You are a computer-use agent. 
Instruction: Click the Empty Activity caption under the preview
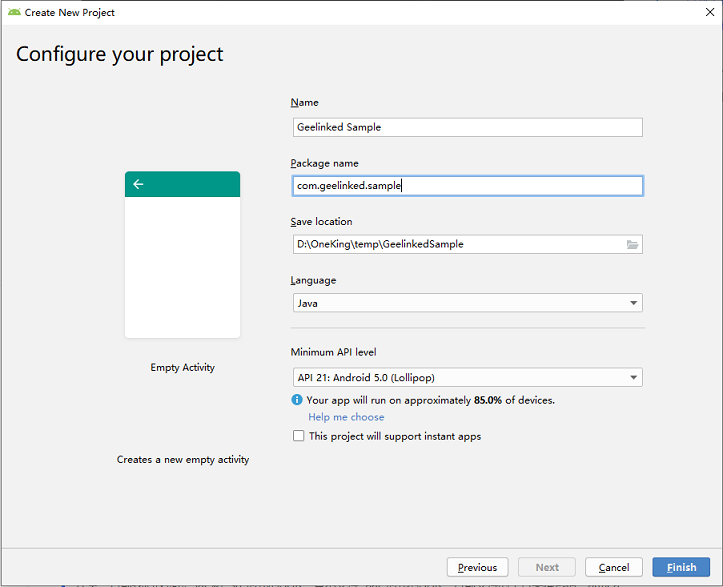coord(182,367)
